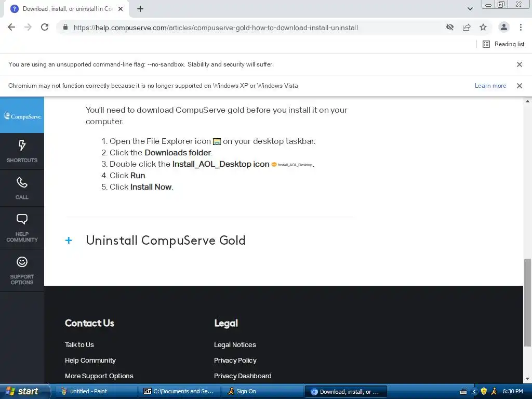Screen dimensions: 532x399
Task: Open Support Options sidebar item
Action: (x=22, y=270)
